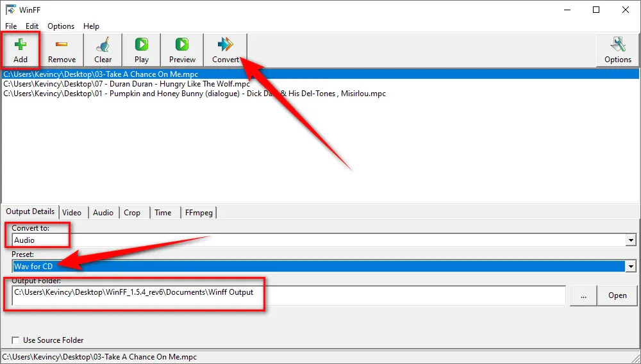
Task: Maximize the WinFF window
Action: (596, 10)
